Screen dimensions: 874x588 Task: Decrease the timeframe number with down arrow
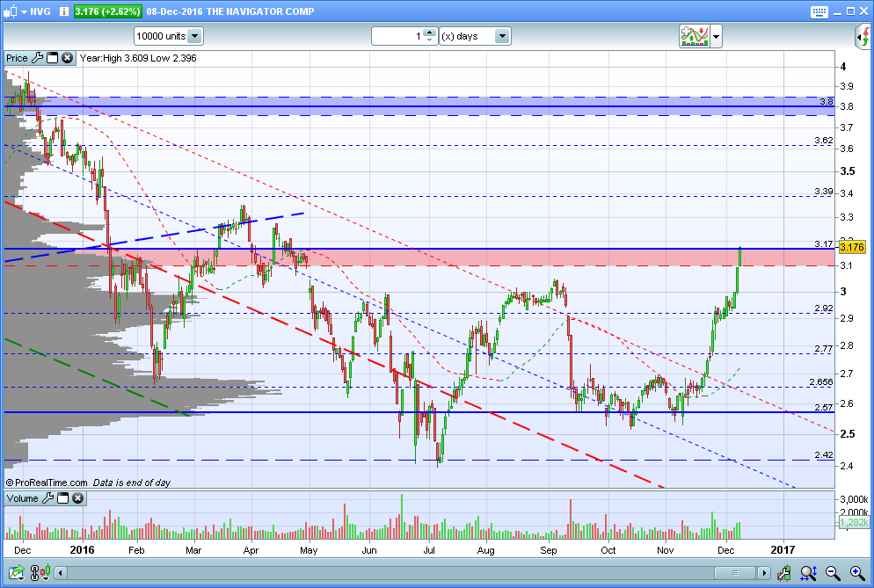click(x=429, y=40)
